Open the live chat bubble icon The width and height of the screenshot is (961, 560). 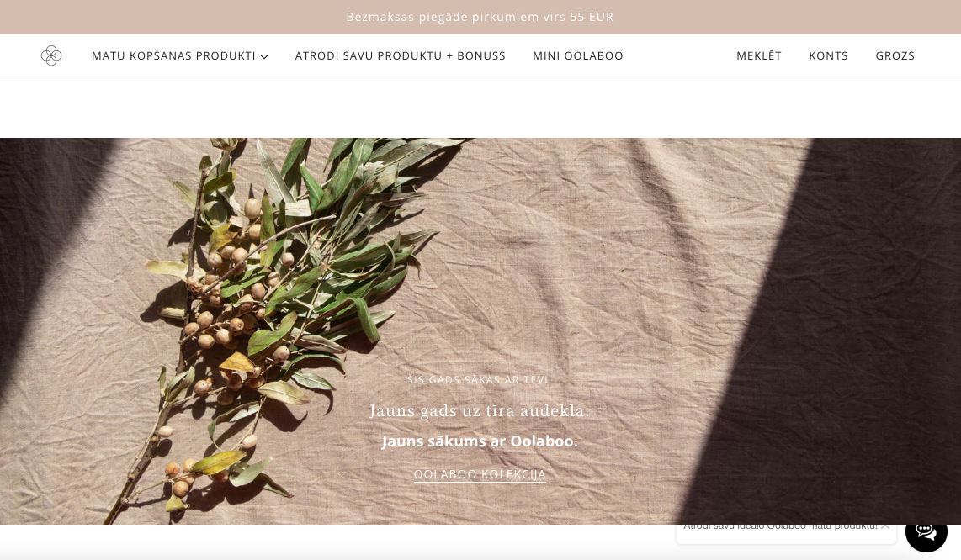(926, 531)
